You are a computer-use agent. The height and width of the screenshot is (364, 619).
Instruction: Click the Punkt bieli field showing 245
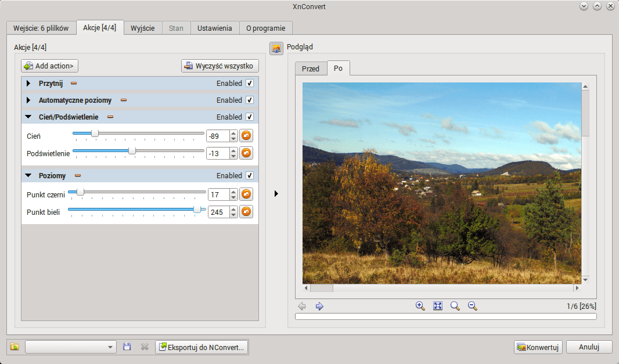coord(219,212)
